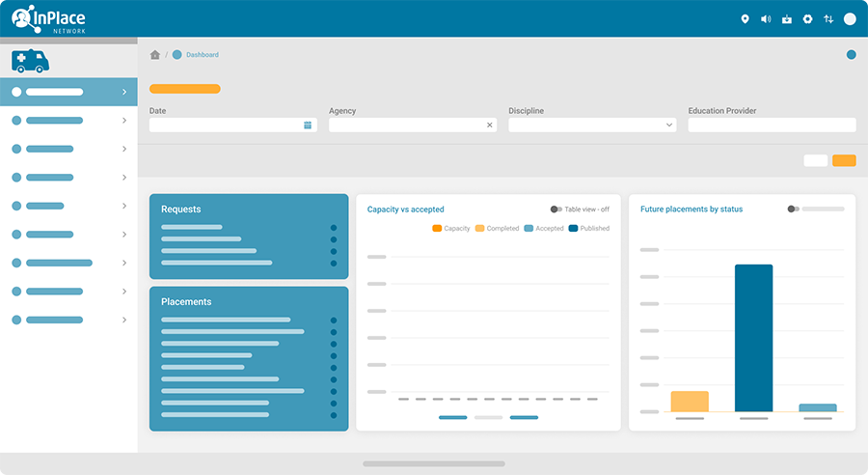This screenshot has width=868, height=475.
Task: Click the blue circle help icon below the avatar
Action: (x=852, y=54)
